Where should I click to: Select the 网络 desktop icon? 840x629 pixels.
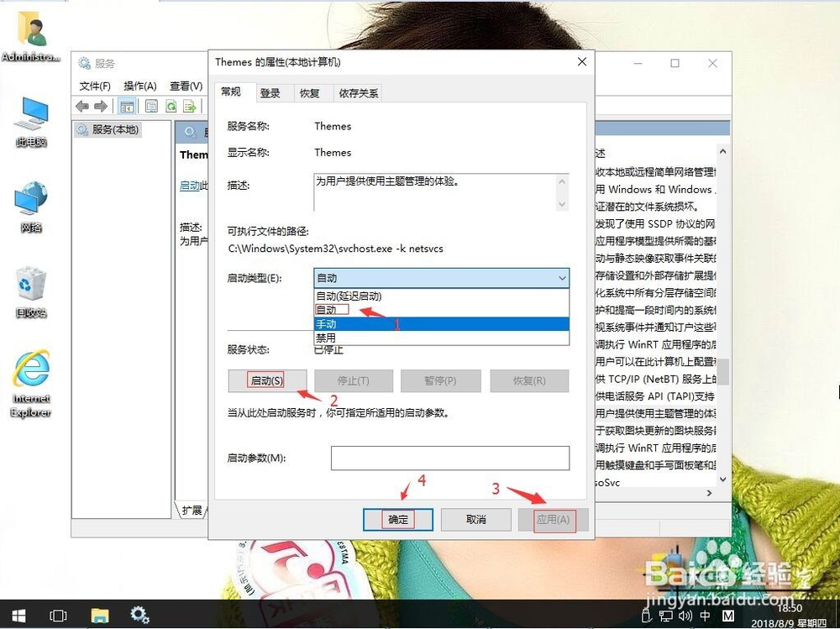tap(31, 207)
